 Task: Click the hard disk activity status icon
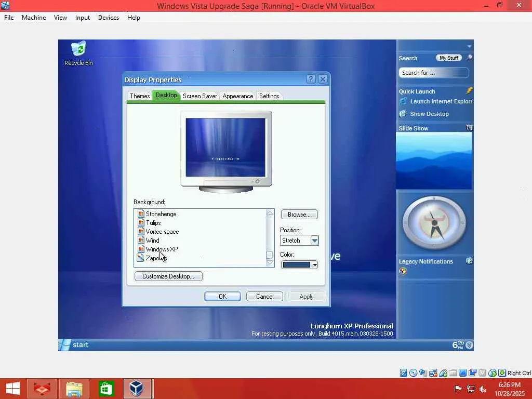403,373
